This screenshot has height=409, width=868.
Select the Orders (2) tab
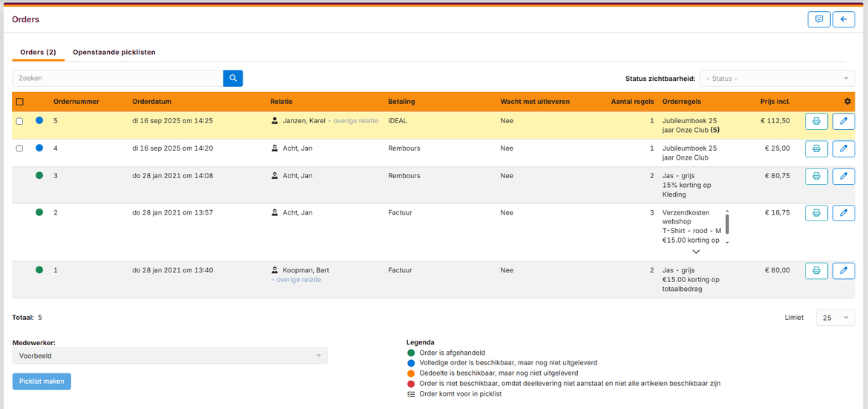(x=38, y=53)
